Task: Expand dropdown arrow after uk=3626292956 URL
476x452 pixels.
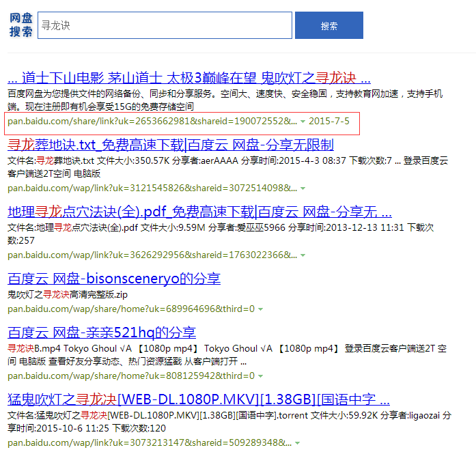Action: click(x=303, y=255)
